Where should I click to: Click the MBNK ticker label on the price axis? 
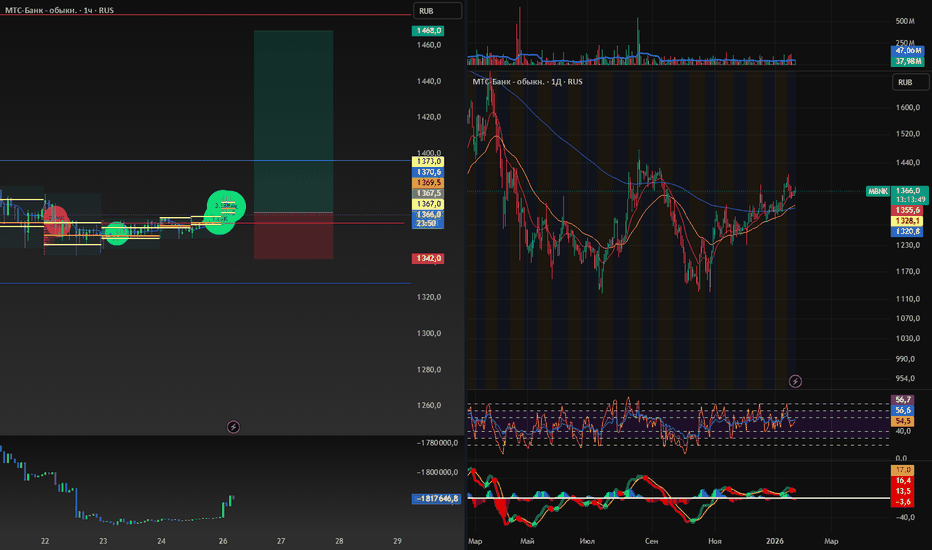pyautogui.click(x=877, y=190)
